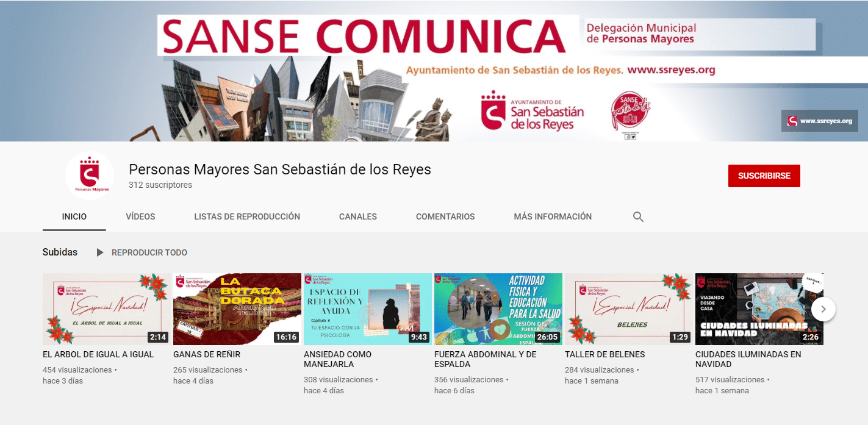Viewport: 868px width, 425px height.
Task: Subscribe using the Suscribirse button
Action: point(764,176)
